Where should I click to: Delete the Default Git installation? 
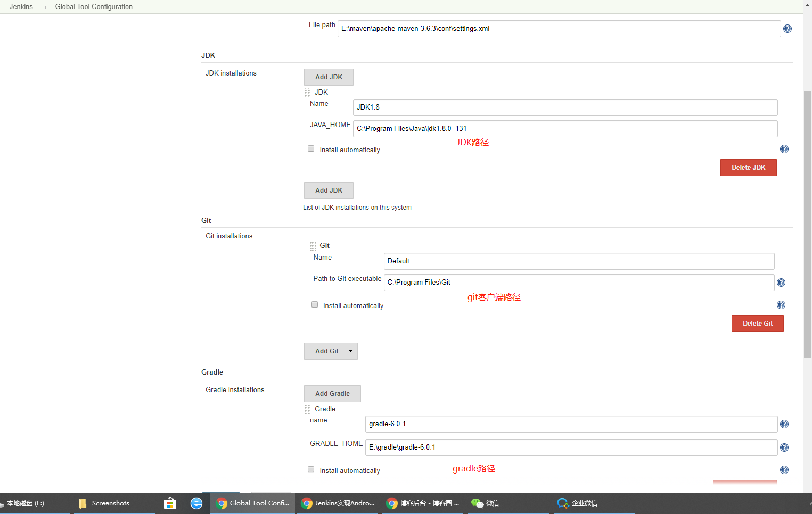[758, 324]
